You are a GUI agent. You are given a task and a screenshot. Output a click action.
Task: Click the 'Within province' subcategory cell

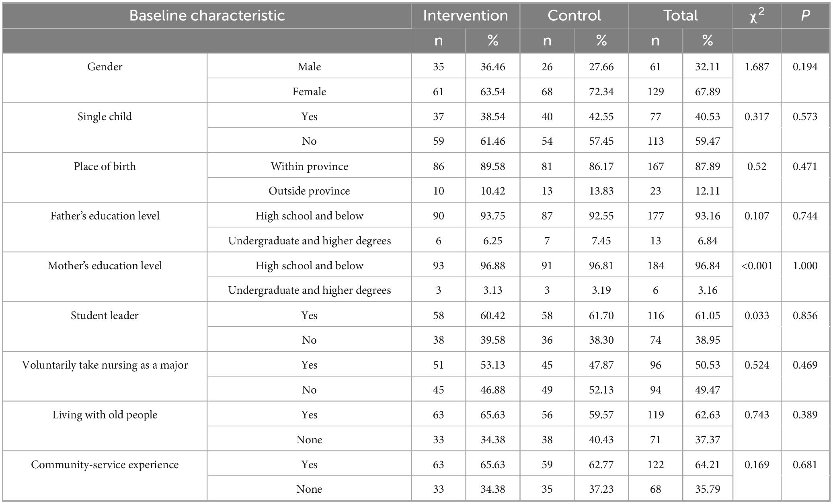click(x=309, y=166)
